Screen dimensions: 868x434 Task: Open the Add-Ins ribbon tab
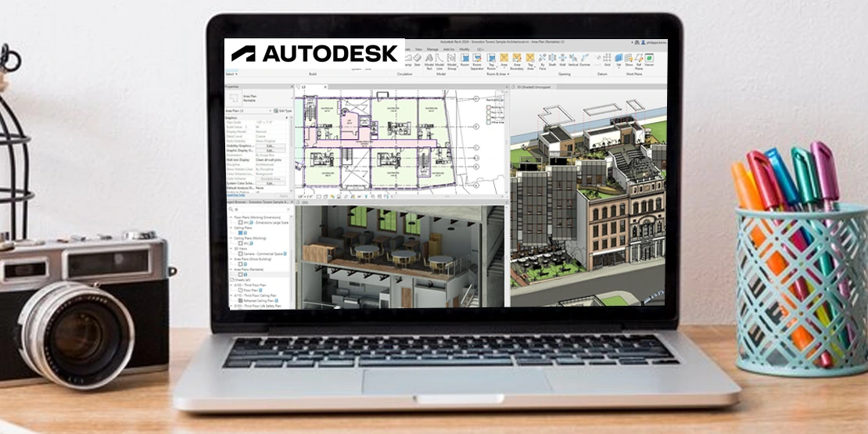pyautogui.click(x=448, y=49)
